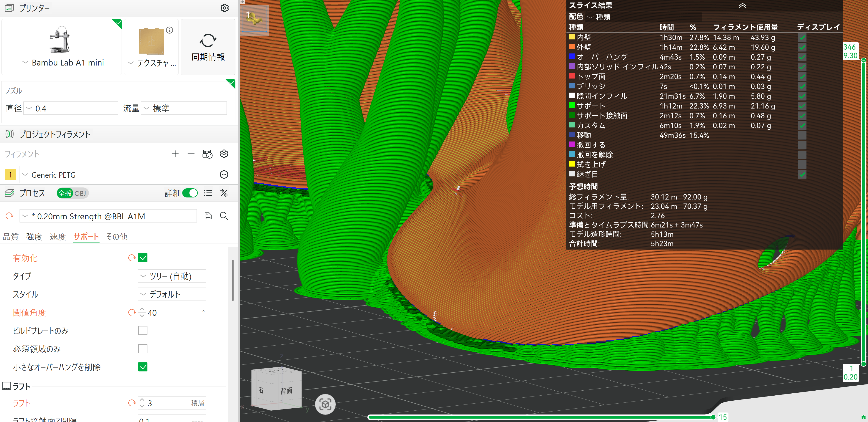Select the サポート tab
Image resolution: width=868 pixels, height=422 pixels.
86,237
